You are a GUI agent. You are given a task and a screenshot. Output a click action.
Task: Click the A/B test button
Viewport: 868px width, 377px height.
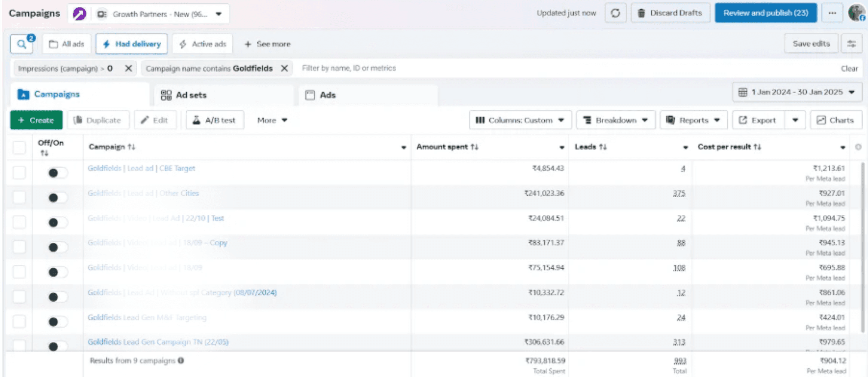point(215,120)
